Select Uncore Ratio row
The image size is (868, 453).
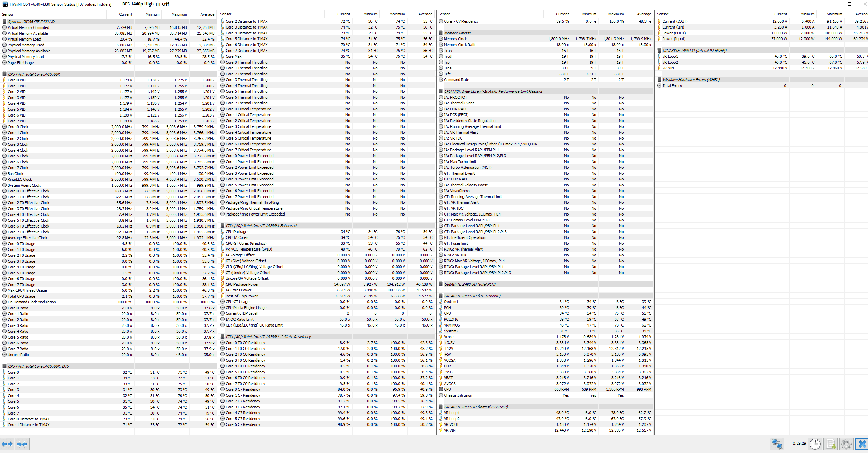click(x=108, y=355)
